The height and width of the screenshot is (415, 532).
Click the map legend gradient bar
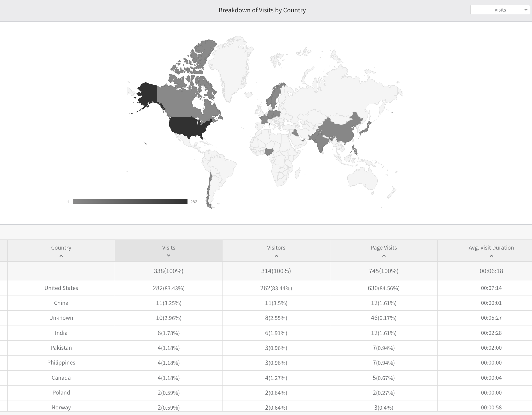pos(130,202)
